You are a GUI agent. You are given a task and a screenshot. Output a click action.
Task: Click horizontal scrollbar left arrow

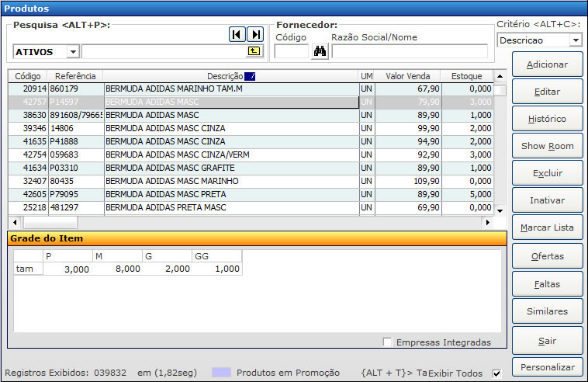(x=15, y=222)
